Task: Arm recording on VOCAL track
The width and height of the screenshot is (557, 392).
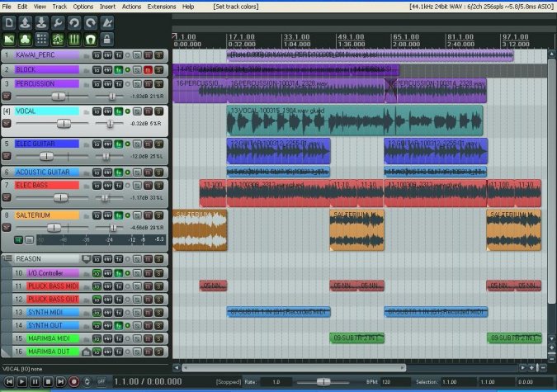Action: point(7,124)
